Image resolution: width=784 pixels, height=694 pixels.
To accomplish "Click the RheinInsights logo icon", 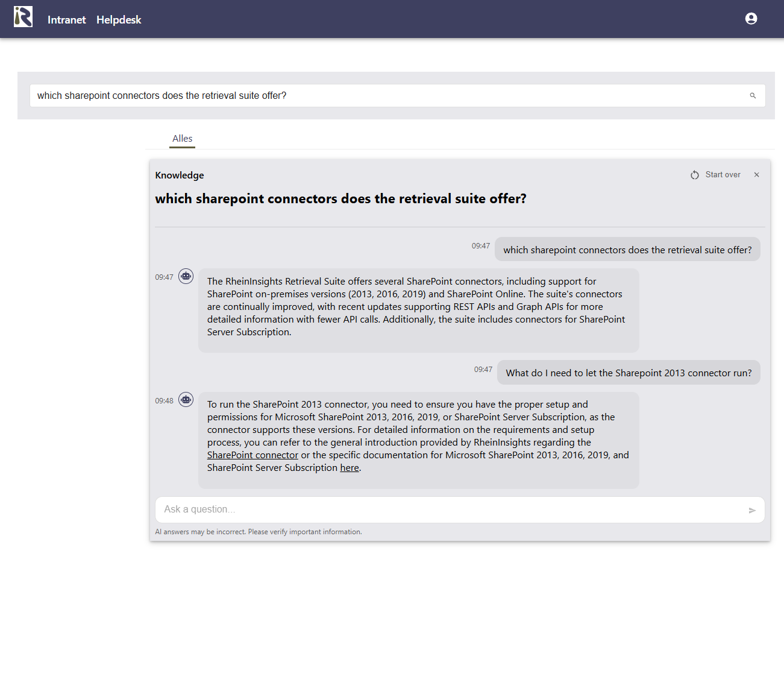I will pyautogui.click(x=23, y=17).
